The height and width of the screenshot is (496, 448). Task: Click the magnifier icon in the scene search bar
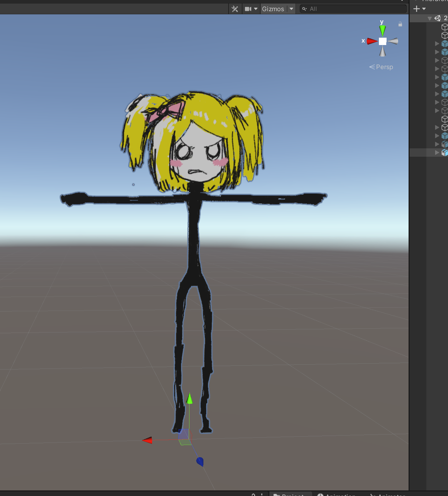pos(304,9)
